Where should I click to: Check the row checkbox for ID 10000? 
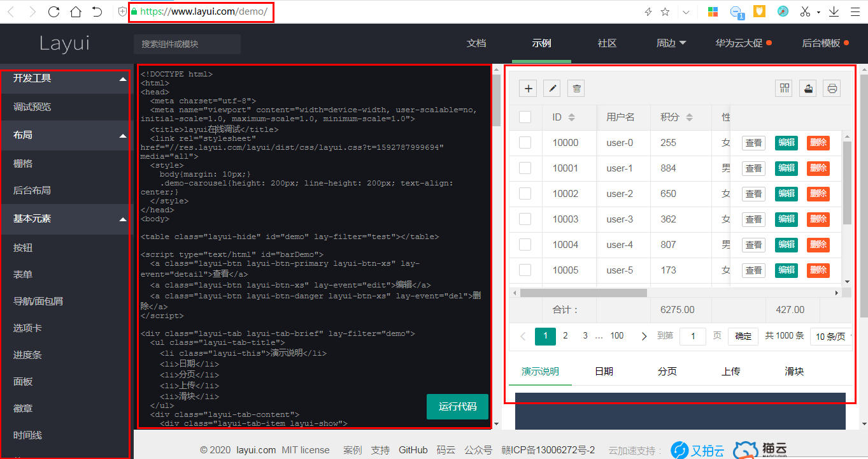[525, 143]
